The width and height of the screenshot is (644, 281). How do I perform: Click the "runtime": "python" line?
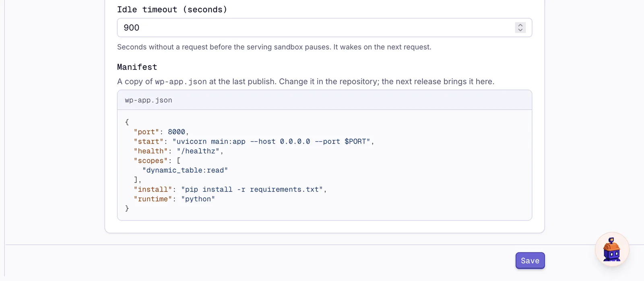[x=174, y=199]
